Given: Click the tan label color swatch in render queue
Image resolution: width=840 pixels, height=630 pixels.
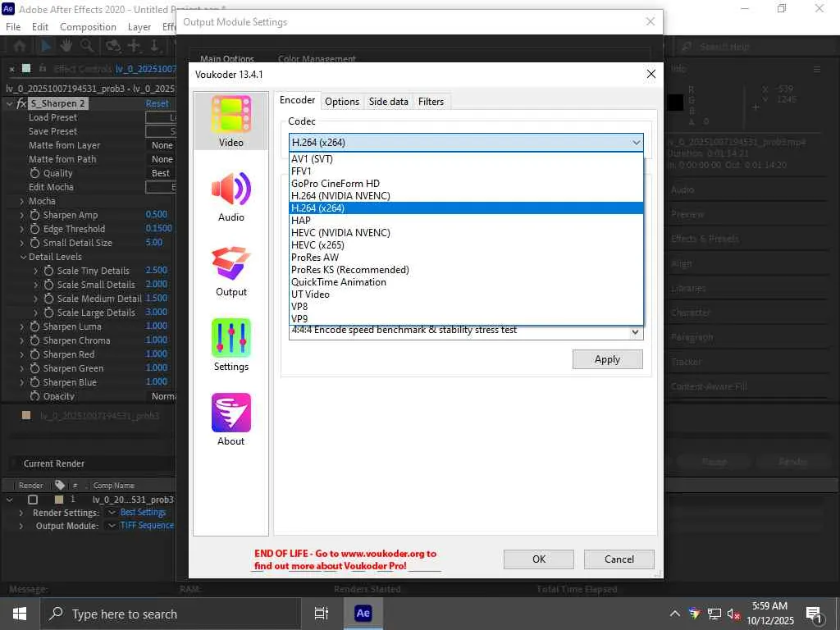Looking at the screenshot, I should (59, 500).
